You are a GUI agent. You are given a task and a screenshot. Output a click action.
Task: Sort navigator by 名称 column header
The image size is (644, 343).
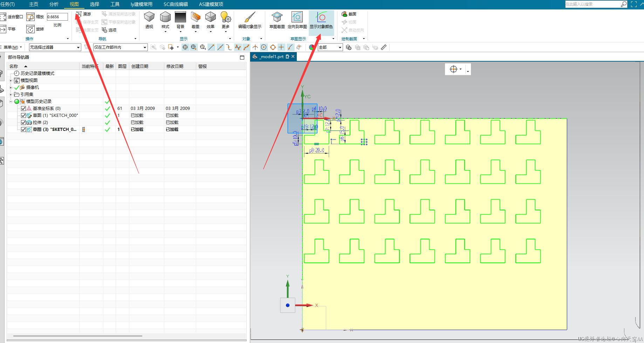tap(43, 66)
